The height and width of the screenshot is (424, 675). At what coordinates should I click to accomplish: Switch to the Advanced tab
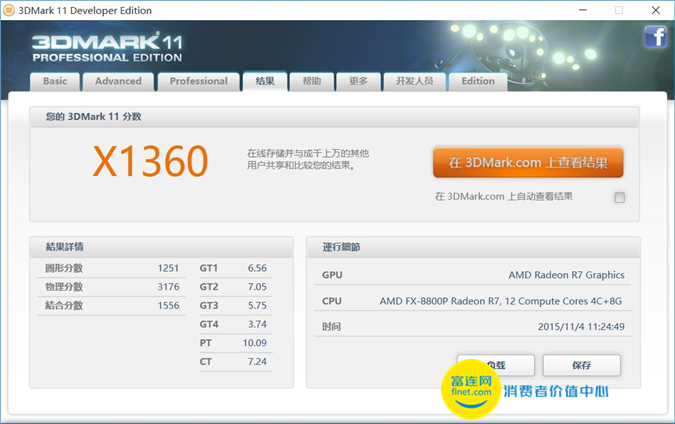click(118, 81)
